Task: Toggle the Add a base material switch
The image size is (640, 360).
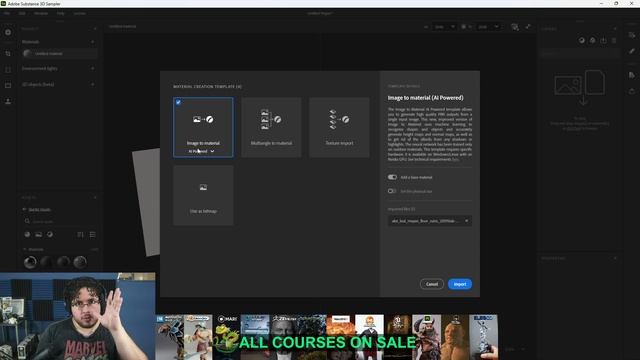Action: coord(392,177)
